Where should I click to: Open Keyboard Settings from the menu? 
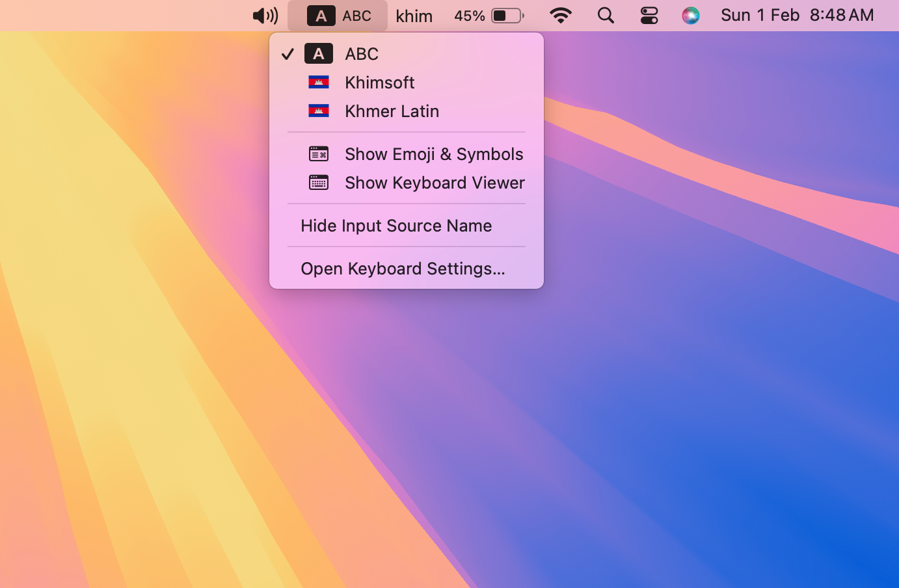pos(402,268)
